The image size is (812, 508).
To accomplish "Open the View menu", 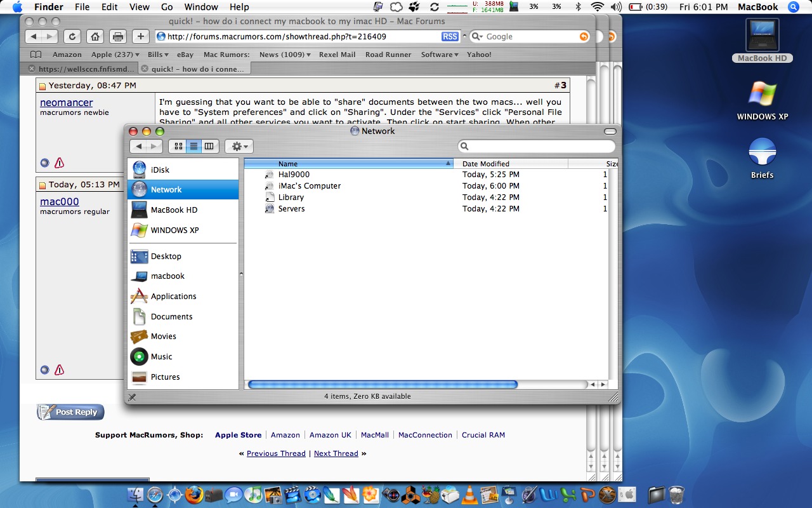I will tap(139, 7).
